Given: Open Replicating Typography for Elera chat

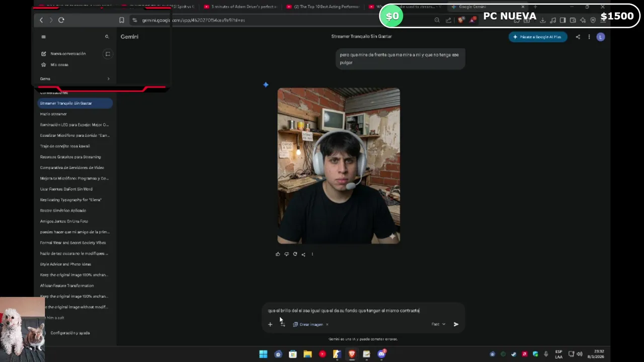Looking at the screenshot, I should 75,200.
